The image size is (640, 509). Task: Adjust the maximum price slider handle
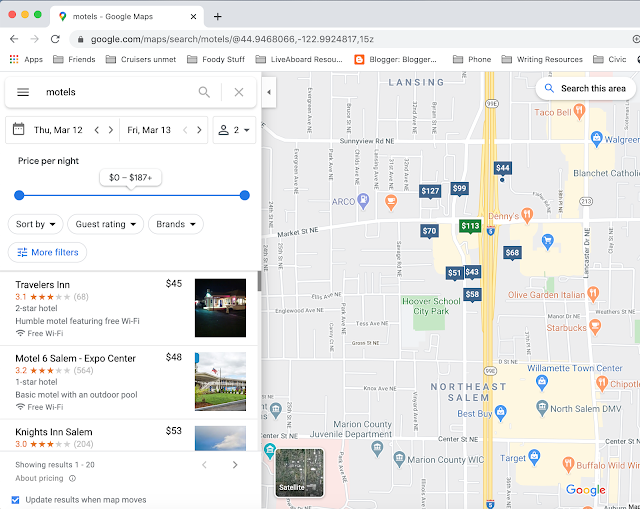pyautogui.click(x=244, y=195)
